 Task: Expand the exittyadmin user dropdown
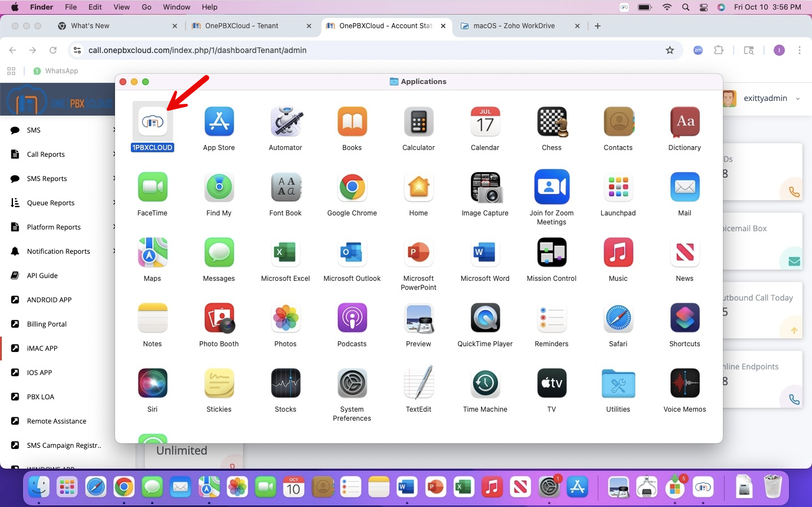tap(797, 99)
